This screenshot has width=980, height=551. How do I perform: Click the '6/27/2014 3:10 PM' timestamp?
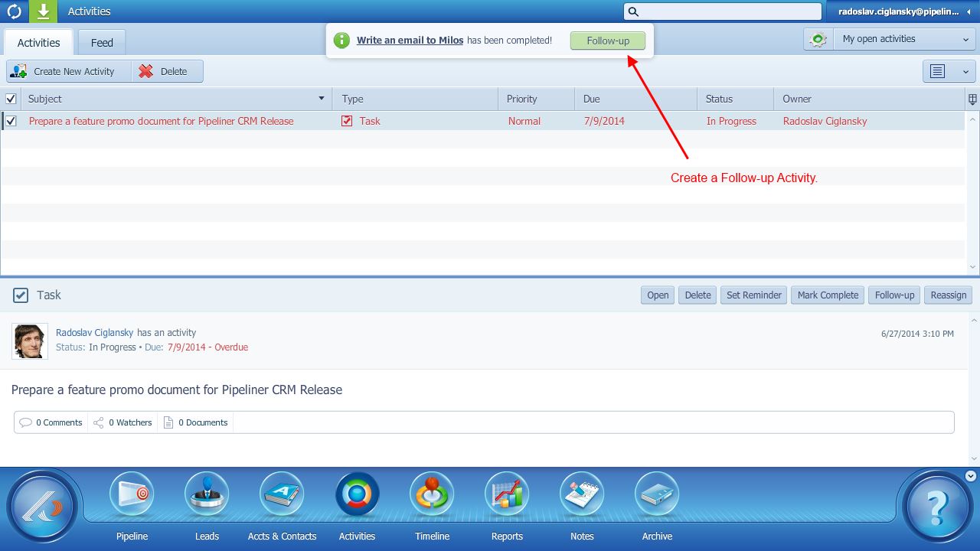917,334
